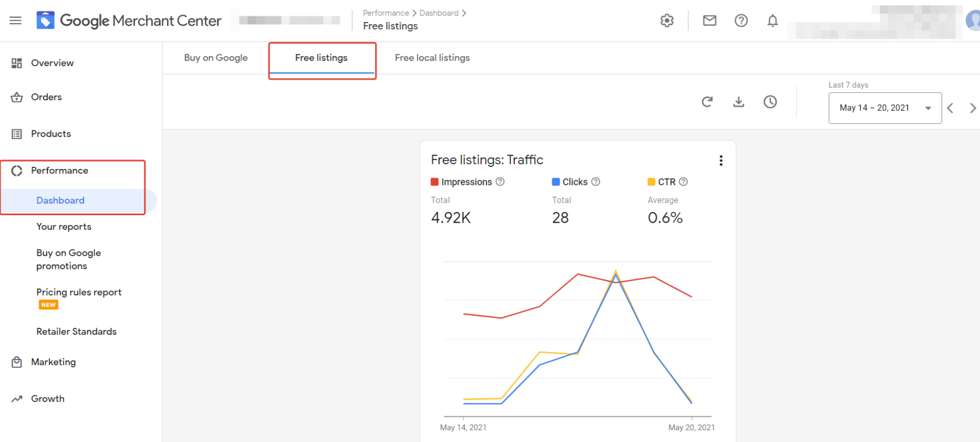The width and height of the screenshot is (980, 442).
Task: Refresh the dashboard data
Action: pyautogui.click(x=707, y=102)
